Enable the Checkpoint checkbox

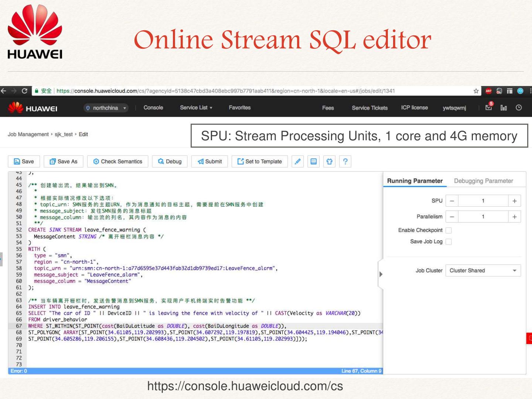(449, 230)
